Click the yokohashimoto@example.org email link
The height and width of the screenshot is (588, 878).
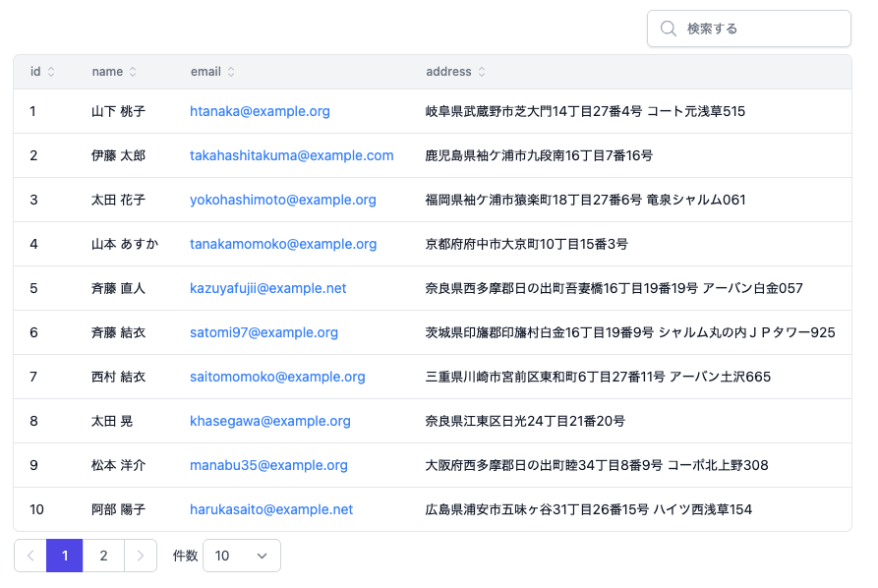(282, 200)
